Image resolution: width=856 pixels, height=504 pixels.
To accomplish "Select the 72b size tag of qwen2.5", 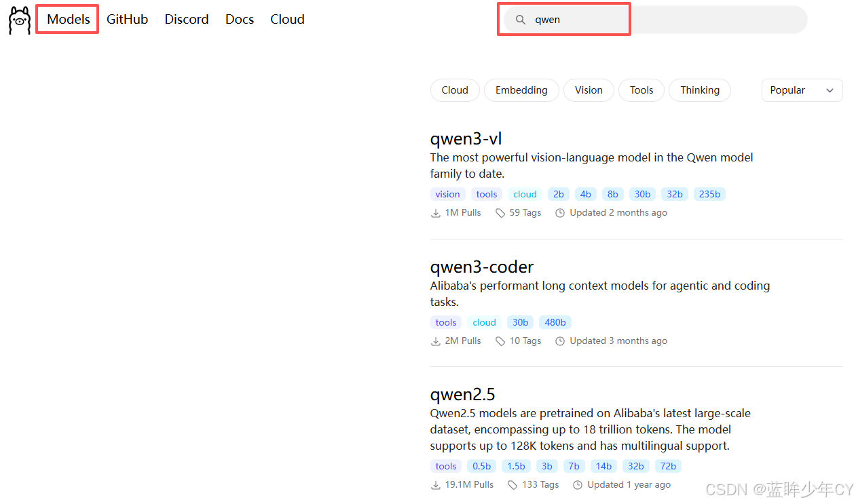I will [x=669, y=466].
